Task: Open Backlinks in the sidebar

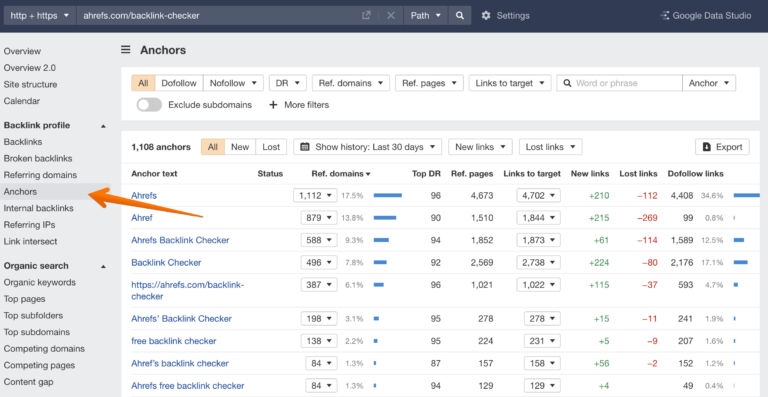Action: [23, 141]
